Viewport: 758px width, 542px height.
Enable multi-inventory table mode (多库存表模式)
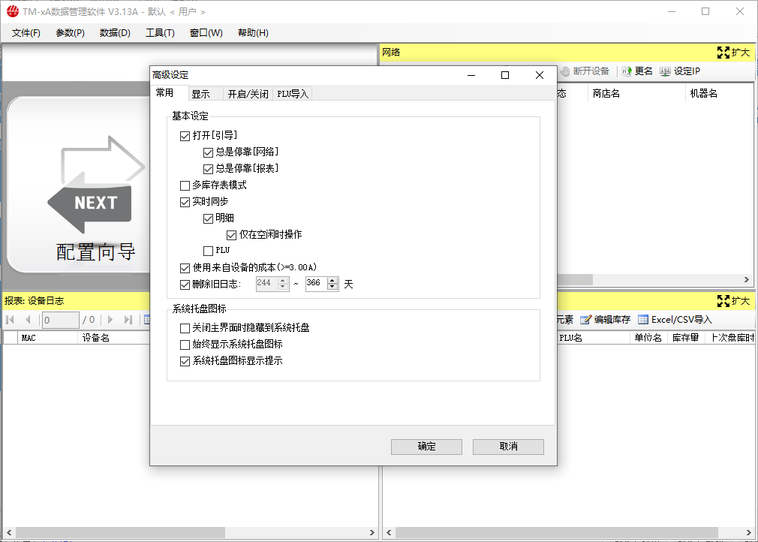(x=185, y=186)
